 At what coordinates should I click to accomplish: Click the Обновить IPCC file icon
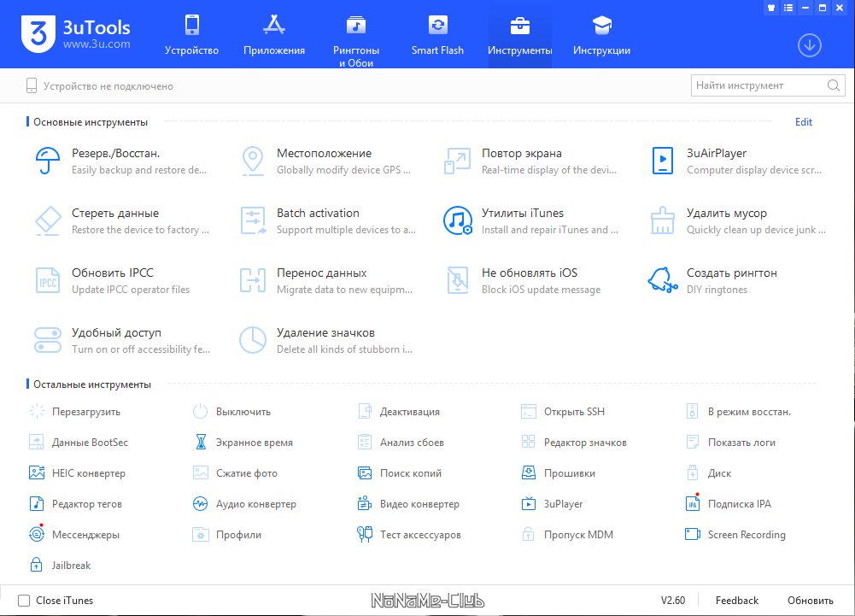click(x=48, y=280)
